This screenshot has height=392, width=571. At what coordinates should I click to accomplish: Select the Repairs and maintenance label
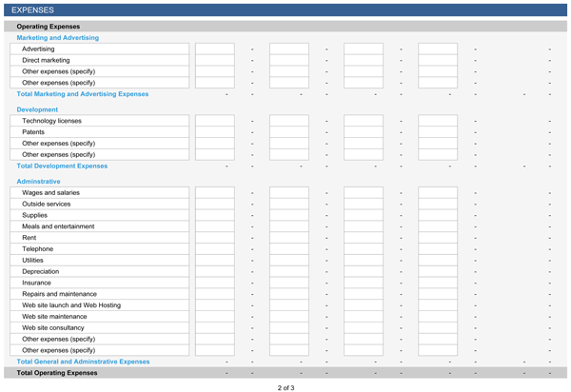click(59, 294)
